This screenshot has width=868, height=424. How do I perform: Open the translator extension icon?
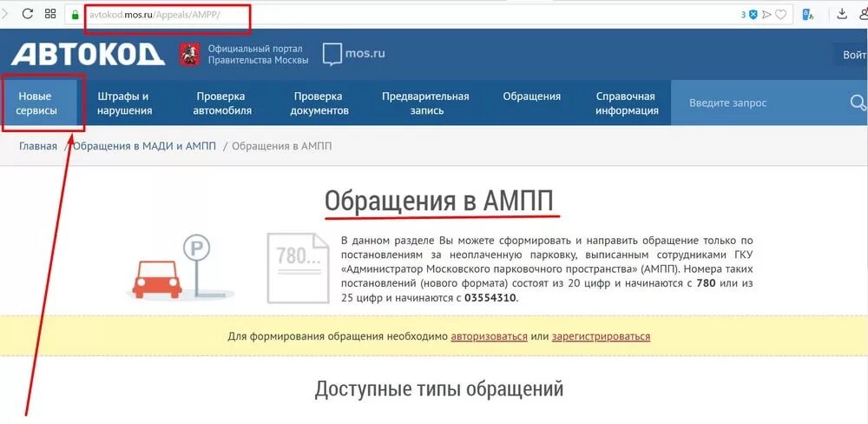[x=807, y=15]
